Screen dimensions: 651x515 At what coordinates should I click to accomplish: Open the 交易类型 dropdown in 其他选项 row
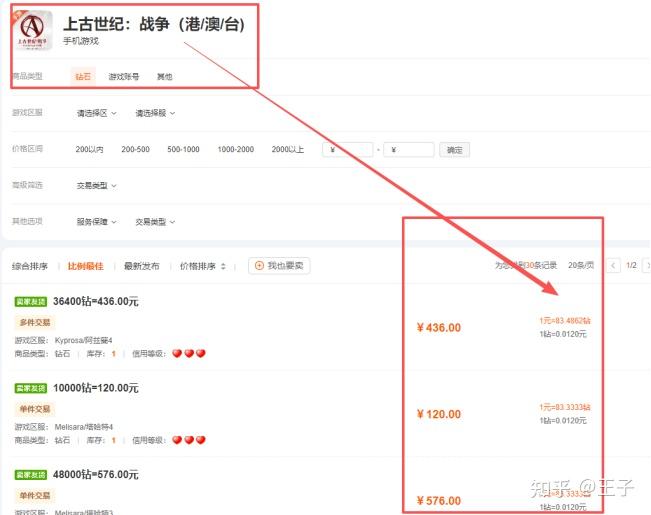(155, 222)
